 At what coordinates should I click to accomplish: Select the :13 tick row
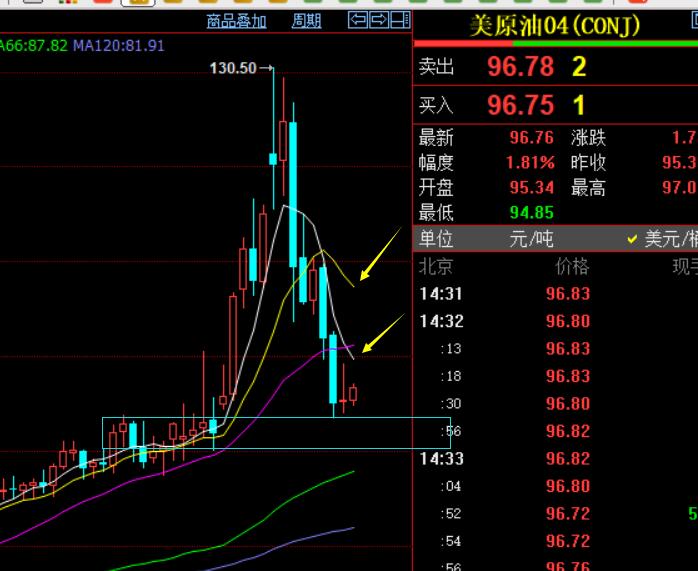(556, 348)
